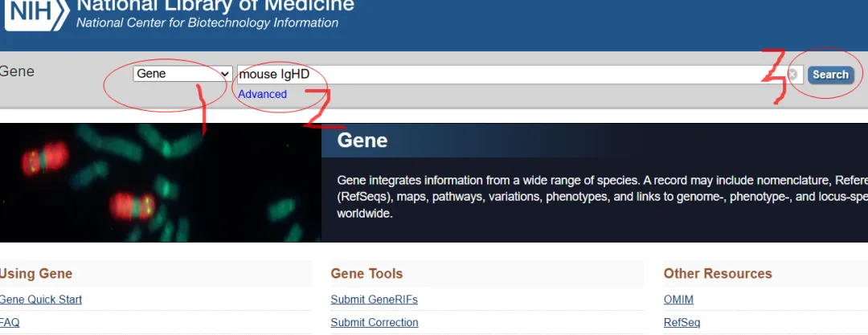Viewport: 868px width, 335px height.
Task: Open the OMIM resource link
Action: [x=678, y=300]
